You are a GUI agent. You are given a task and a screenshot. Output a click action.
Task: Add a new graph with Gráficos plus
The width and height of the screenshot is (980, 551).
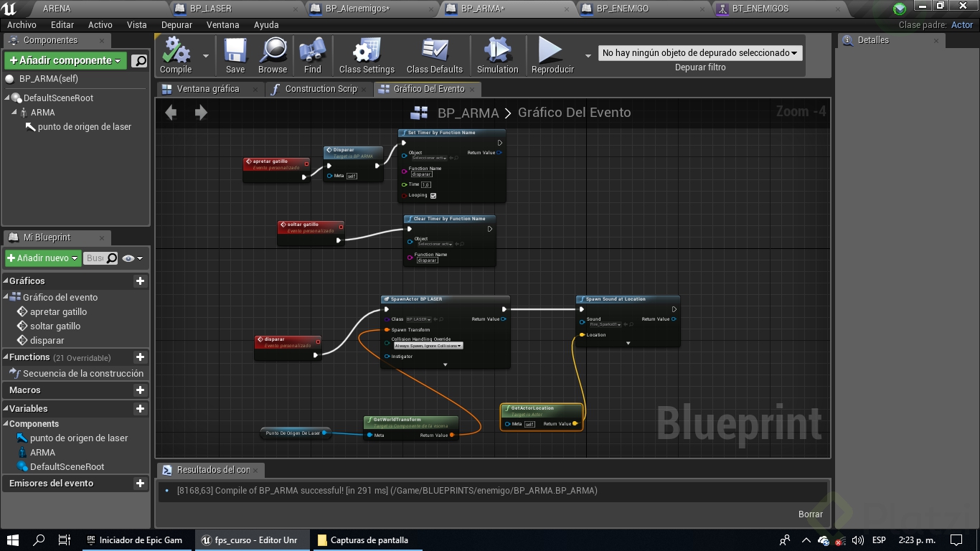(x=140, y=281)
